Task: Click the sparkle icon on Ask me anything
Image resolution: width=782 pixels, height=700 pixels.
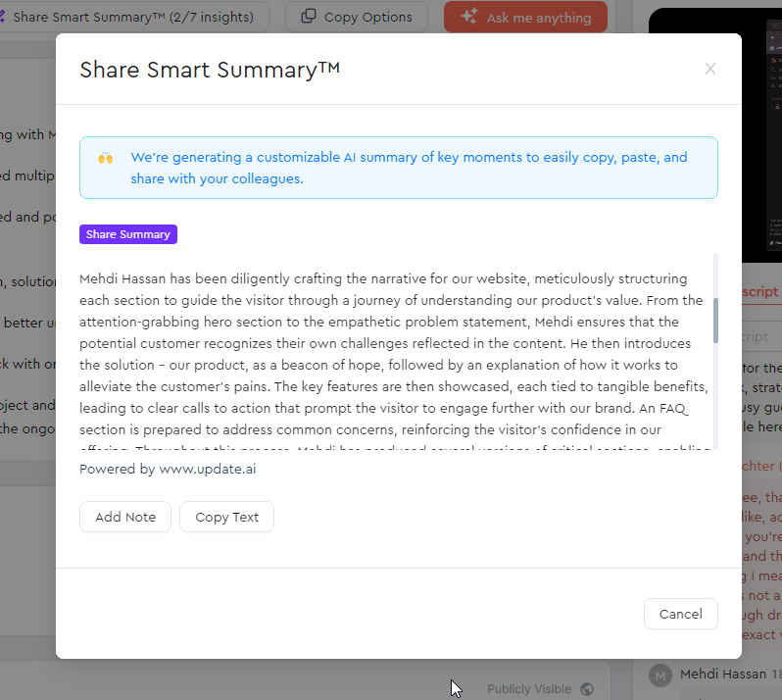Action: [x=469, y=17]
